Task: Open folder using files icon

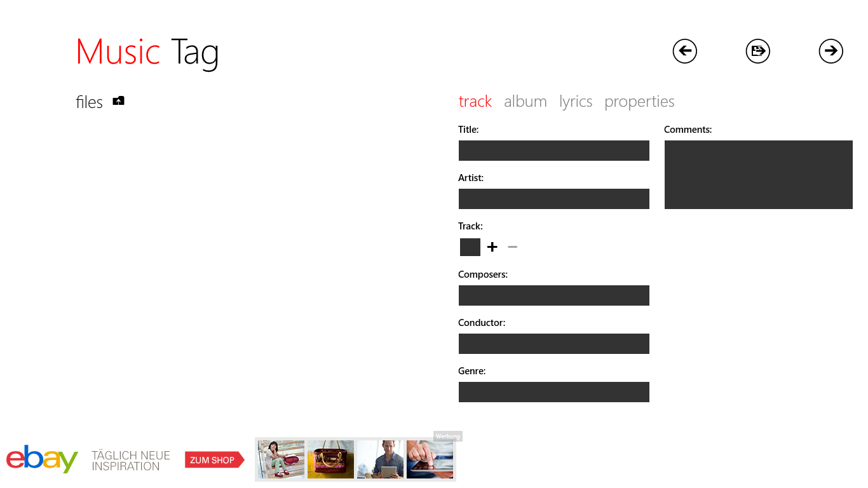Action: tap(118, 101)
